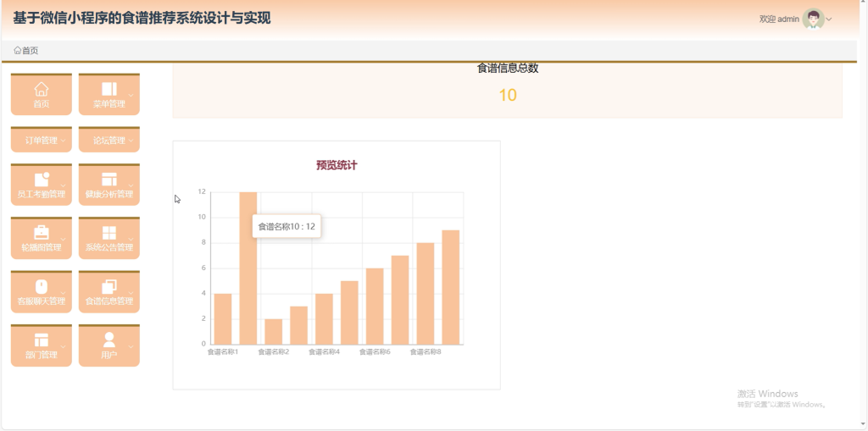Screen dimensions: 868x431
Task: Expand the 食谱信息管理 chevron
Action: point(131,293)
